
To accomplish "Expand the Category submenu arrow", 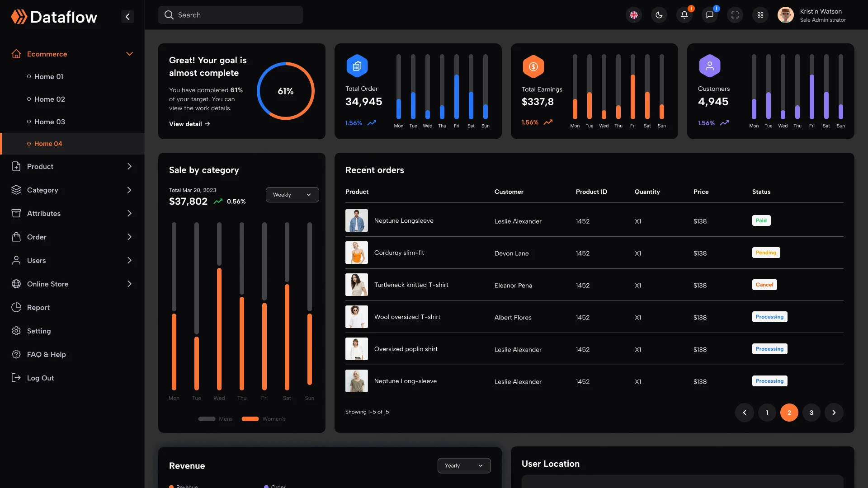I will click(130, 190).
